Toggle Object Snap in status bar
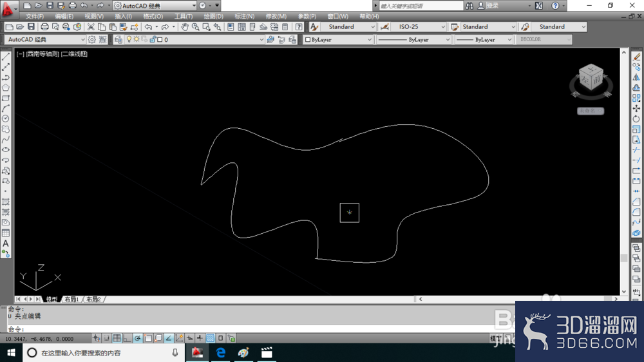This screenshot has width=644, height=362. click(x=148, y=338)
